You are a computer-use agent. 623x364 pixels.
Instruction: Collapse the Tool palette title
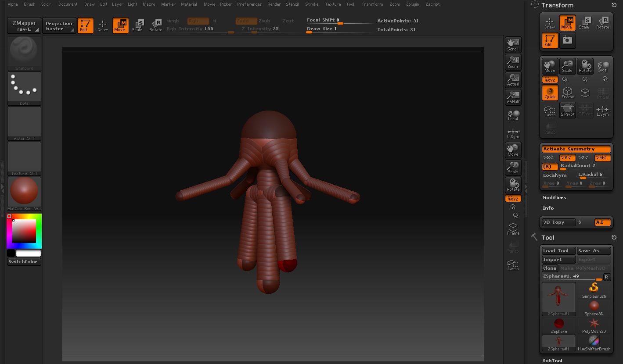[547, 238]
